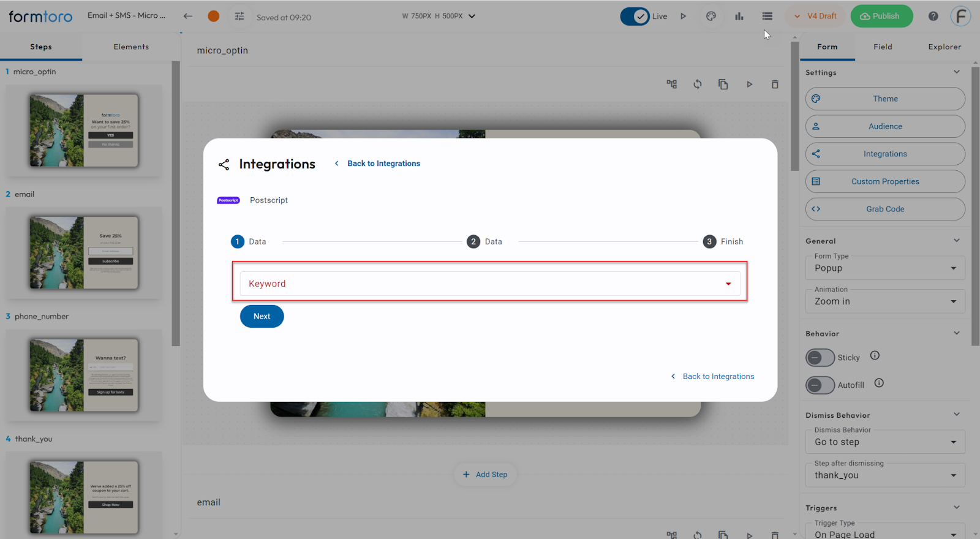The height and width of the screenshot is (539, 980).
Task: Select the phone_number step thumbnail
Action: click(84, 375)
